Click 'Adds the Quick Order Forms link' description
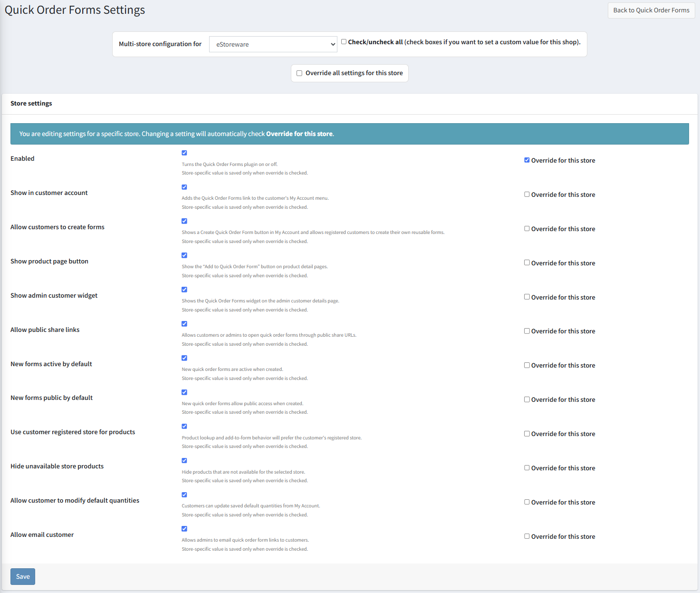 pos(255,198)
